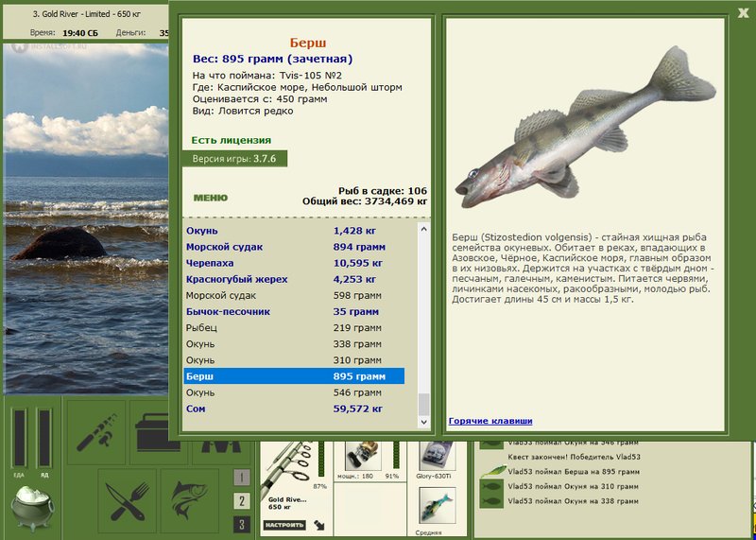Click fish icon next to Окуня 310 грамм message
Screen dimensions: 756x540
point(491,486)
